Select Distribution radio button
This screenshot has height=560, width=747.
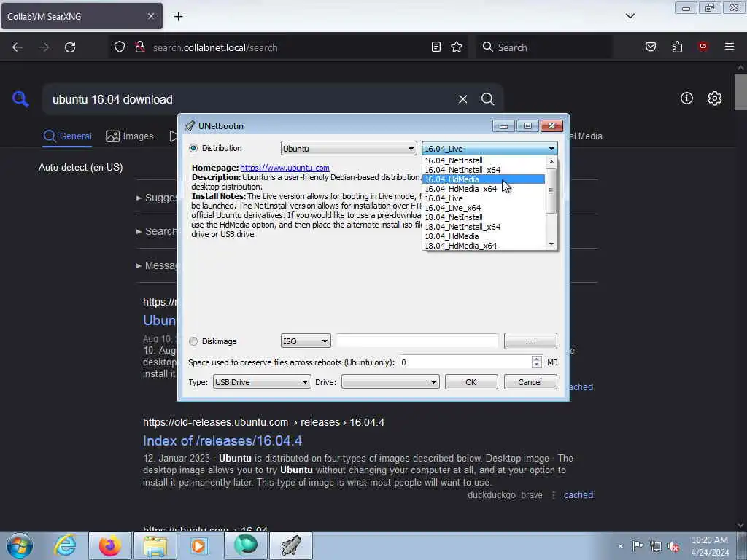click(x=193, y=148)
